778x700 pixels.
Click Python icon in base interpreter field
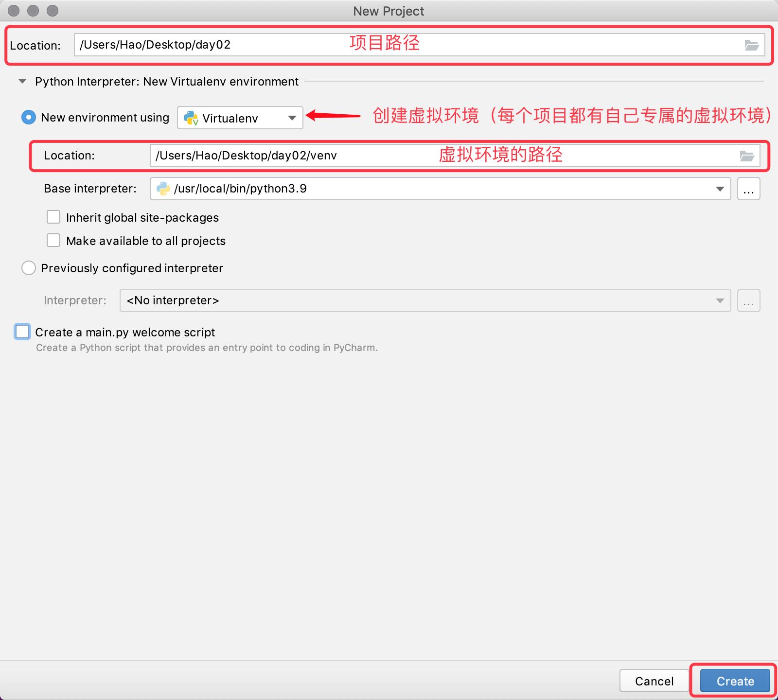pyautogui.click(x=163, y=189)
